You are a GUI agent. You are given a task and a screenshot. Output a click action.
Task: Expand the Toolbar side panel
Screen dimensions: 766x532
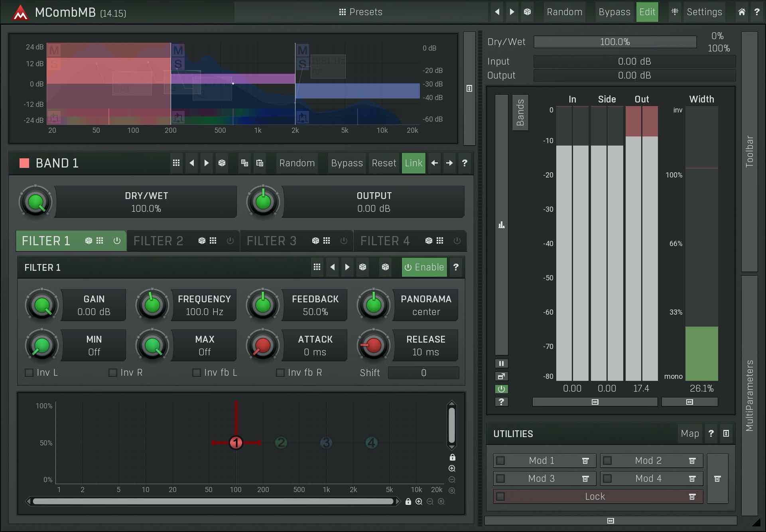pyautogui.click(x=749, y=152)
